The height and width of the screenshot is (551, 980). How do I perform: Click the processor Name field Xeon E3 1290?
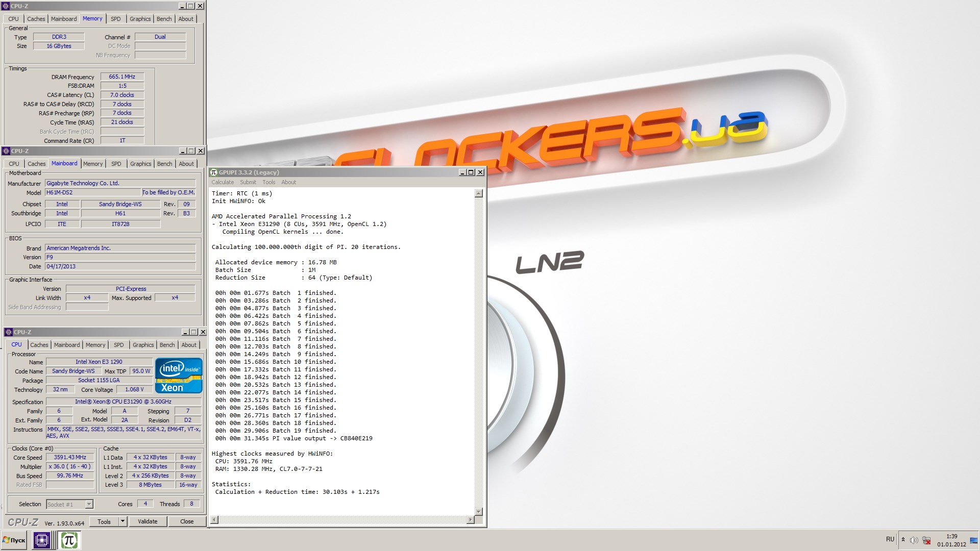pos(99,362)
